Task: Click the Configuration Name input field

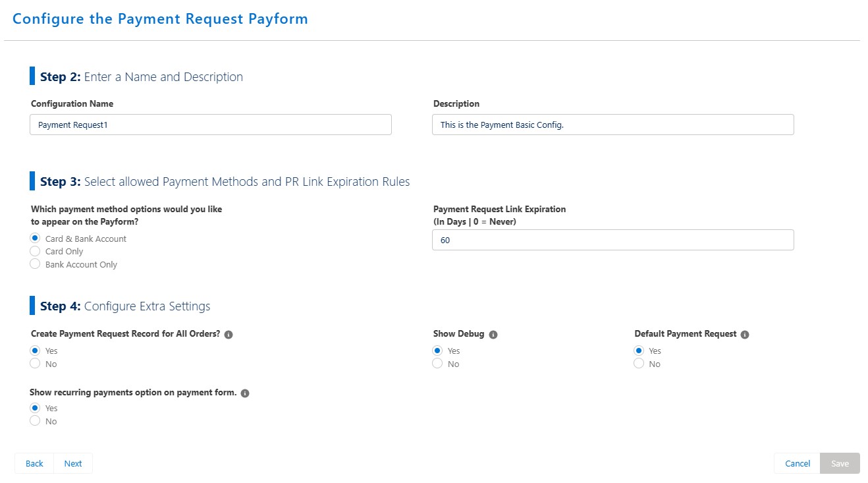Action: [x=211, y=125]
